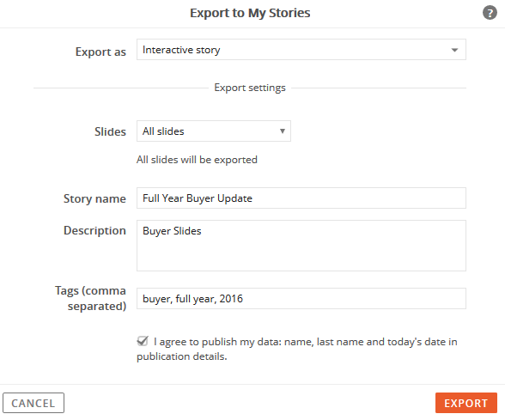Click the CANCEL button
The image size is (505, 420).
point(33,403)
